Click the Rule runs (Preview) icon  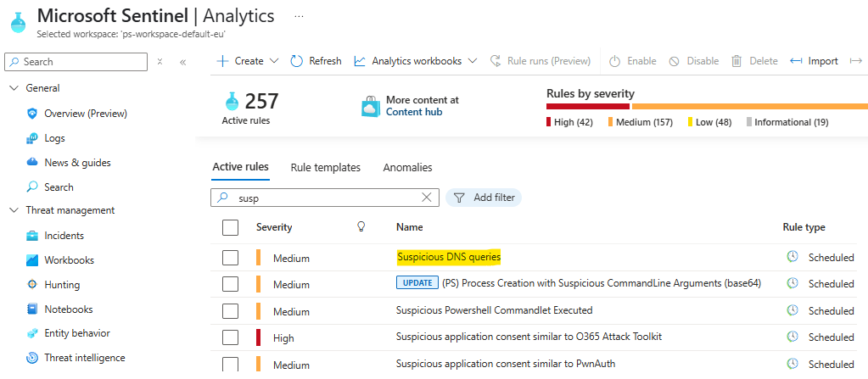point(496,61)
